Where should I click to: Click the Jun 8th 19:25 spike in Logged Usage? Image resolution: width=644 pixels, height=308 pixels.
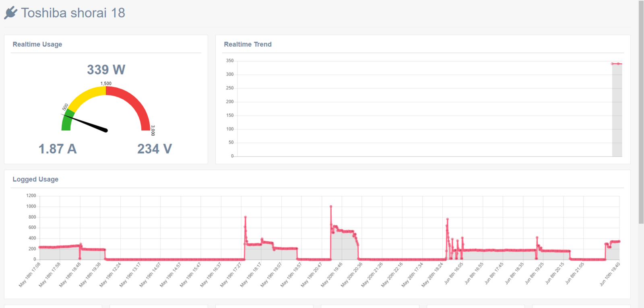537,238
